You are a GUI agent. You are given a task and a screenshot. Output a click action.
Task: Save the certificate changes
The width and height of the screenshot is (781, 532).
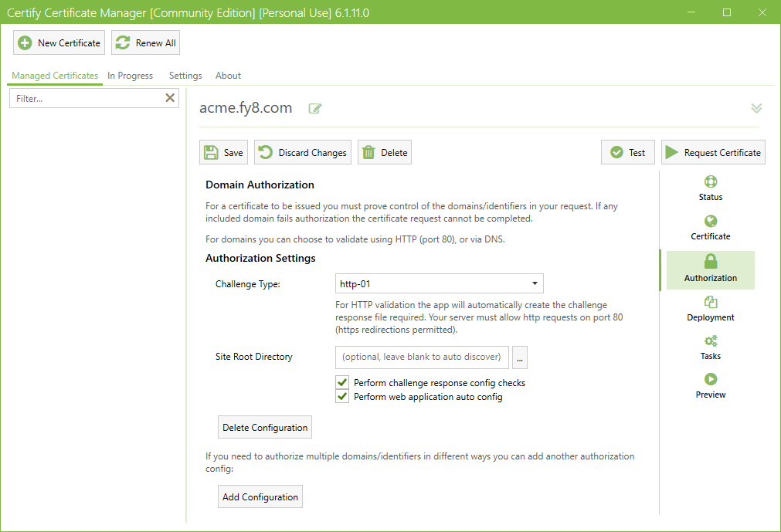[x=224, y=152]
